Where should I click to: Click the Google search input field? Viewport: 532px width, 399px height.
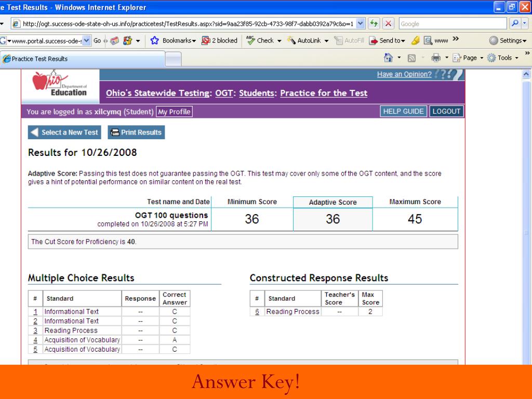point(453,24)
